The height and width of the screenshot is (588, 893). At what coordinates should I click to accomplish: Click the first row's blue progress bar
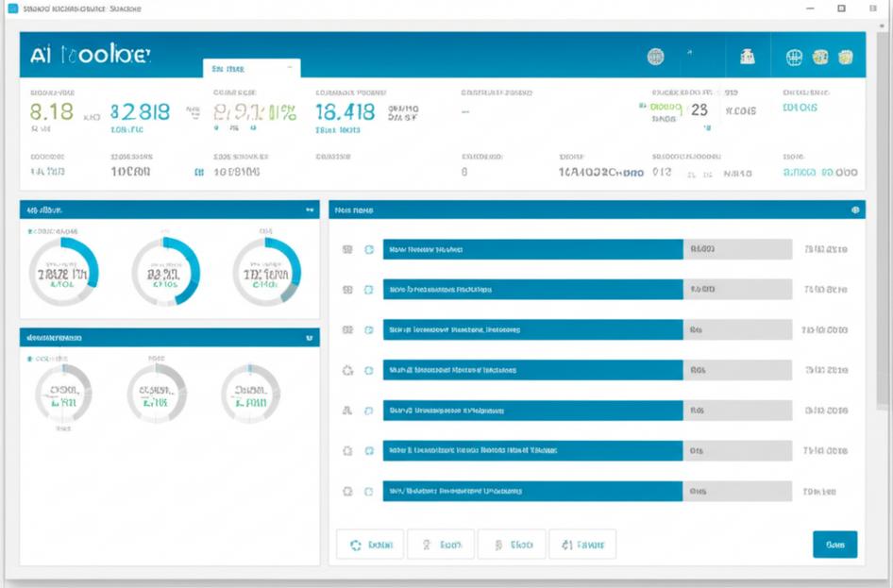pos(532,250)
